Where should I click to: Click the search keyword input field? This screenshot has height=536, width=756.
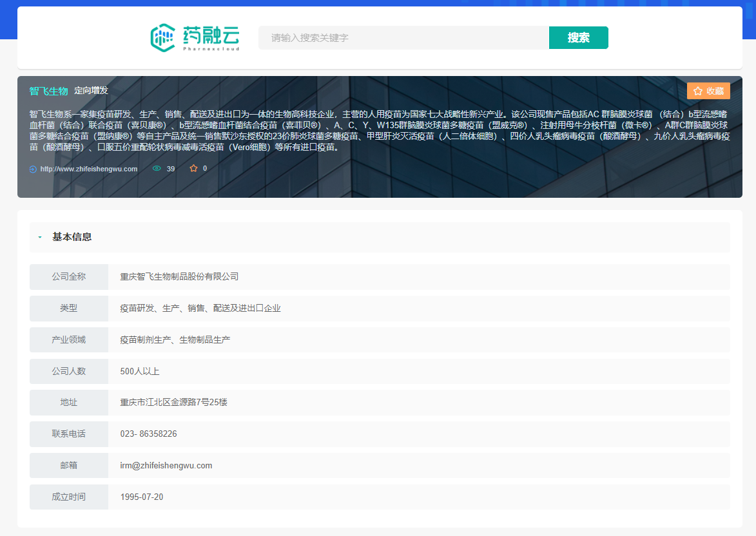(x=403, y=38)
